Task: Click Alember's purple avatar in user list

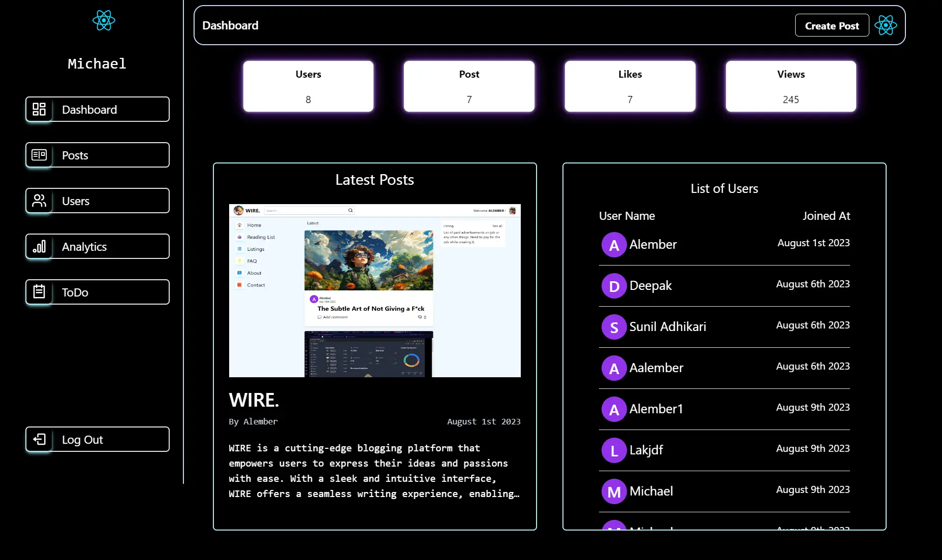Action: (614, 245)
